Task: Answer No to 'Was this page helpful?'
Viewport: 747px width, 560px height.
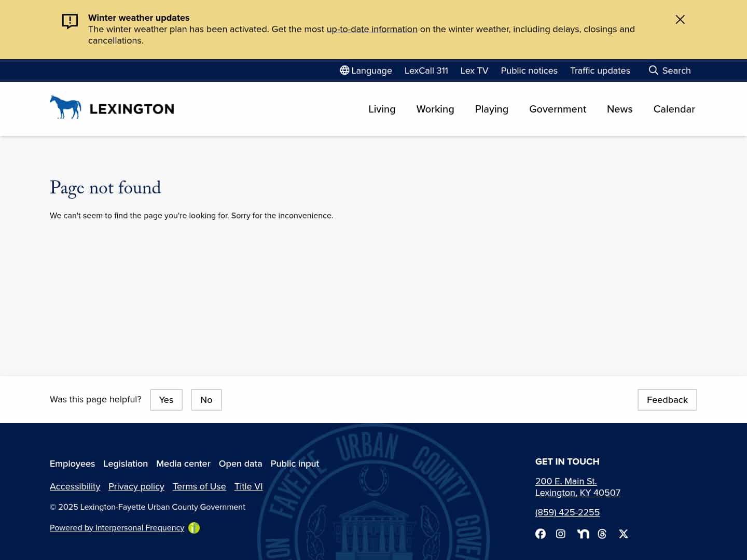Action: (x=206, y=400)
